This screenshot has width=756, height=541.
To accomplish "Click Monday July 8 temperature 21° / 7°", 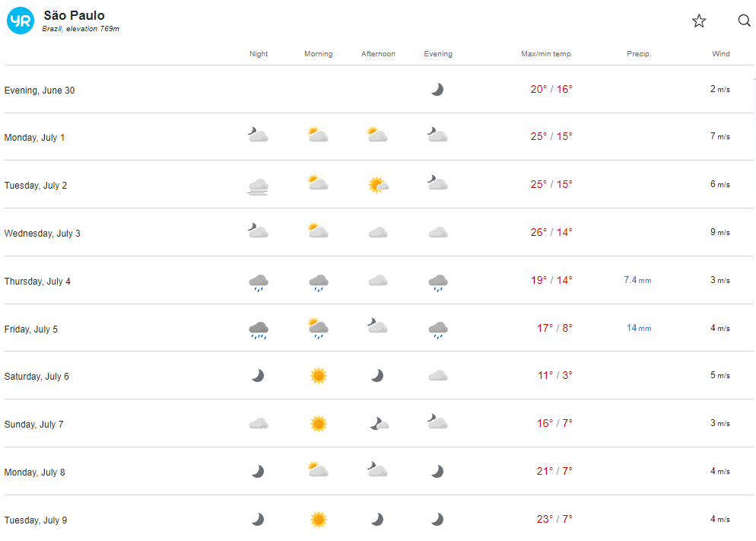I will (554, 471).
